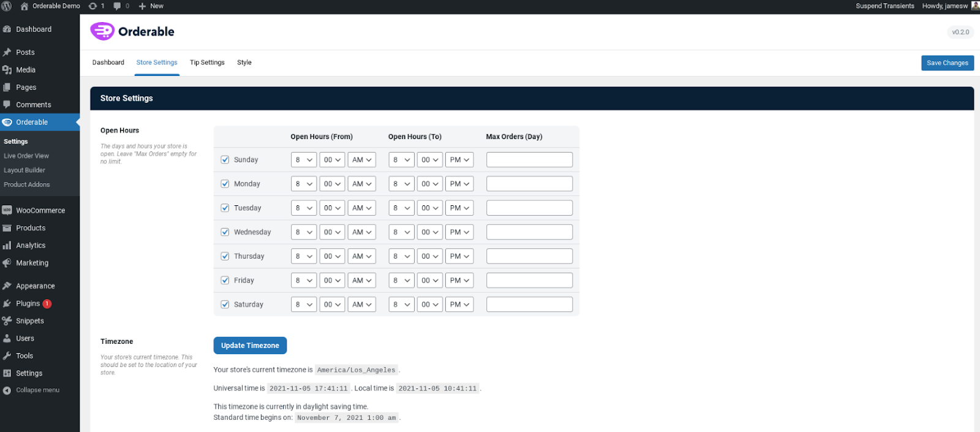The height and width of the screenshot is (432, 980).
Task: Click the Comments icon in sidebar
Action: coord(7,105)
